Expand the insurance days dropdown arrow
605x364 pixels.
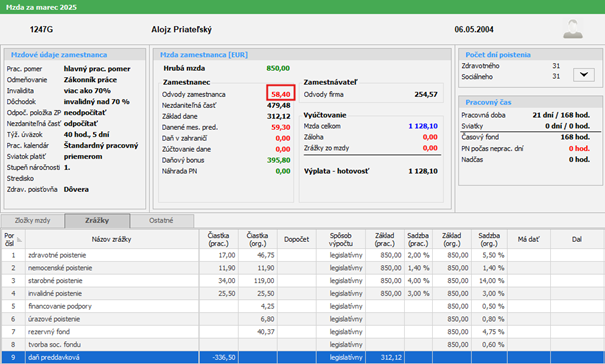[584, 74]
